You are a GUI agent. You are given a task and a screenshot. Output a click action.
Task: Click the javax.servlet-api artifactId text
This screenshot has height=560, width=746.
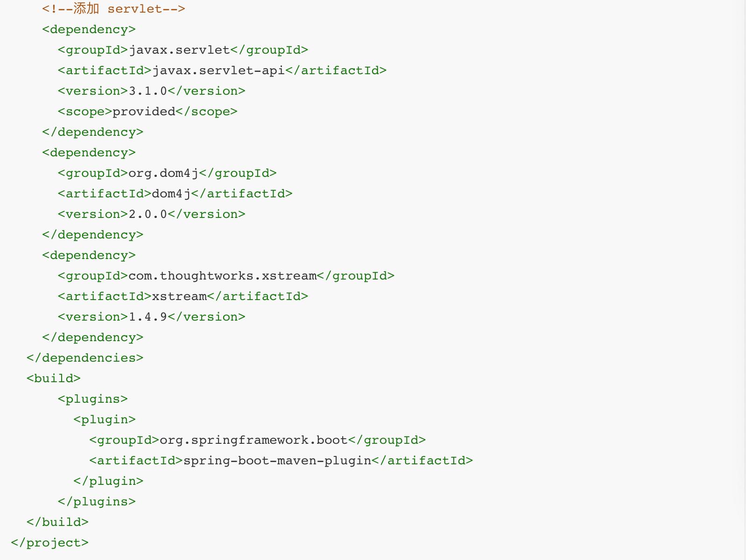click(x=218, y=70)
